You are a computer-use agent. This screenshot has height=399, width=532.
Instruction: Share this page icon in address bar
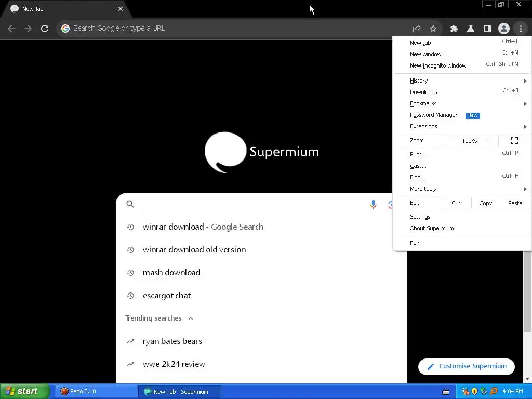417,29
